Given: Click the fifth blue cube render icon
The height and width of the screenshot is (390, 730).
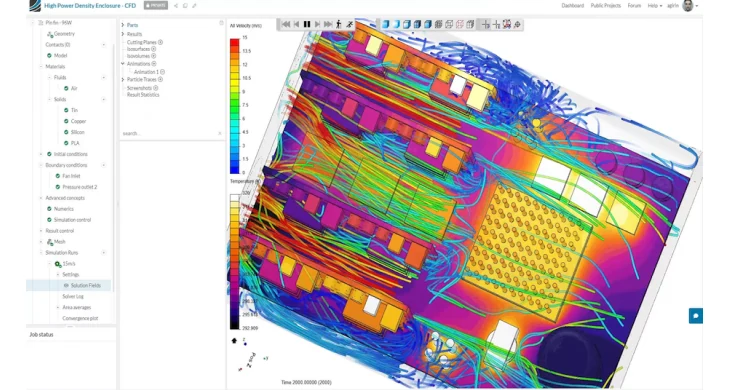Looking at the screenshot, I should click(x=428, y=24).
